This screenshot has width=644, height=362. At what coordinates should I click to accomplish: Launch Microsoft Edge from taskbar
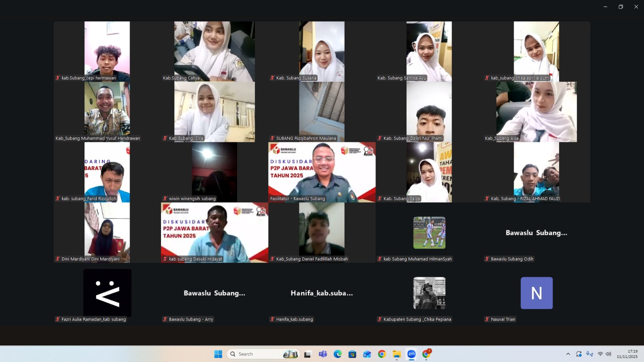[338, 354]
